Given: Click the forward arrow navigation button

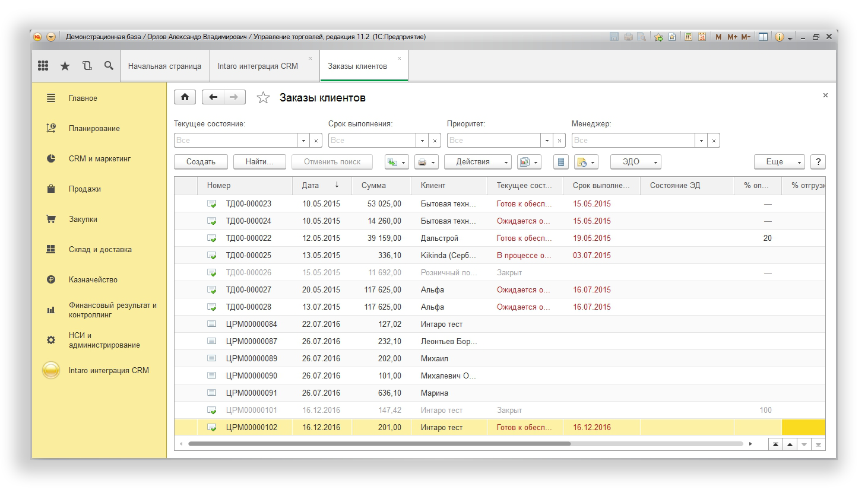Looking at the screenshot, I should pos(235,97).
